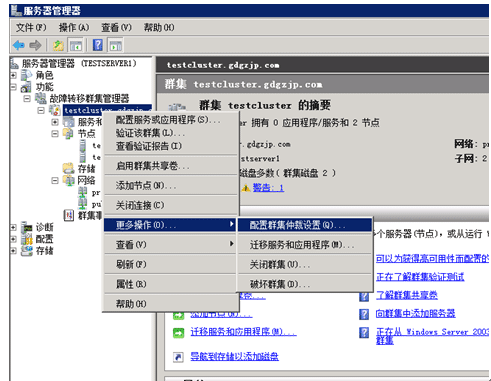The width and height of the screenshot is (491, 381).
Task: Open the 导航到存储以添加磁盘 link
Action: point(234,356)
